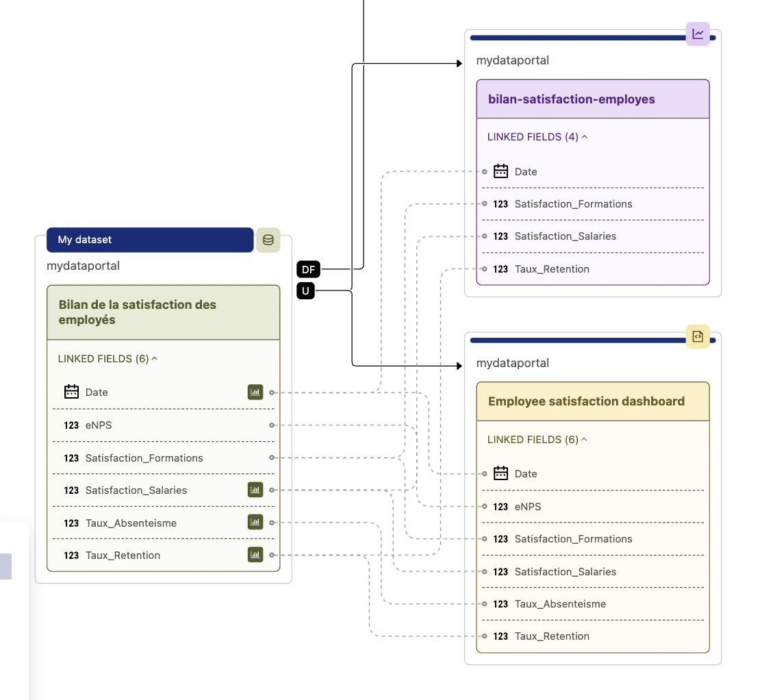The image size is (775, 700).
Task: Collapse LINKED FIELDS (6) in Employee satisfaction dashboard
Action: [537, 440]
